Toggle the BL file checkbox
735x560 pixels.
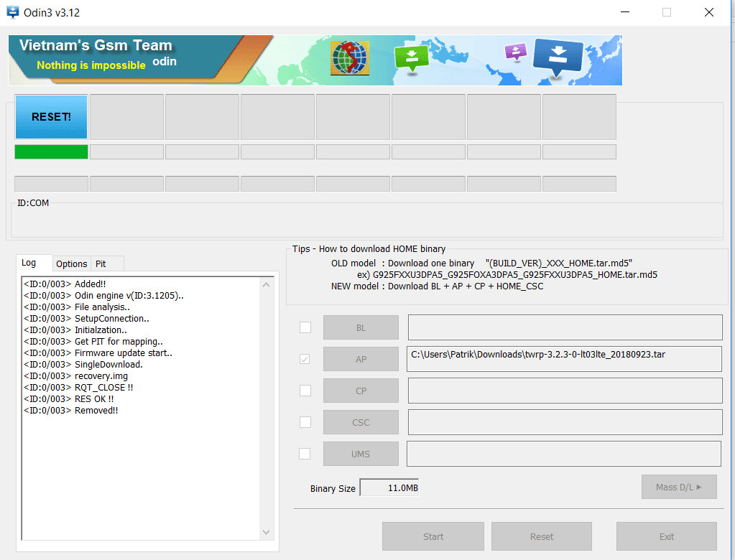(305, 327)
